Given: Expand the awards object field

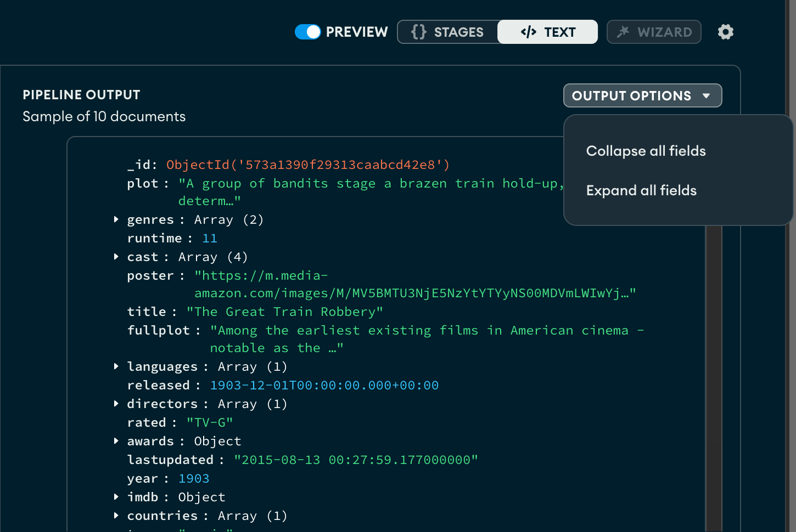Looking at the screenshot, I should point(116,440).
